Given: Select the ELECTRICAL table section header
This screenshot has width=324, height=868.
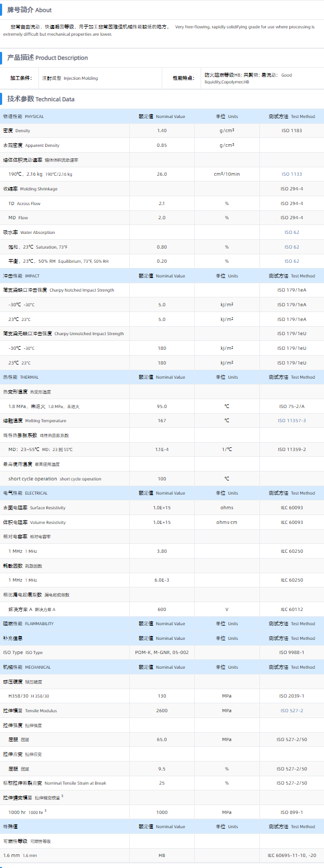Looking at the screenshot, I should tap(25, 493).
